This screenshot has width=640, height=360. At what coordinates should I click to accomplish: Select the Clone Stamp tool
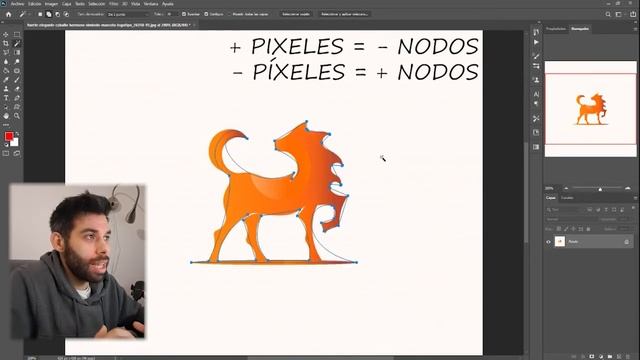(6, 89)
